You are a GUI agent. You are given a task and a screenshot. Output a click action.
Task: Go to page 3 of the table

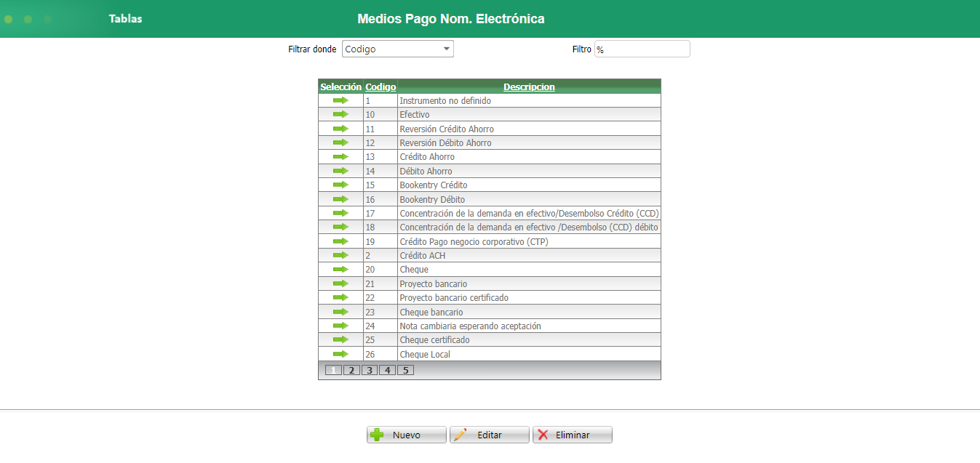[x=370, y=370]
